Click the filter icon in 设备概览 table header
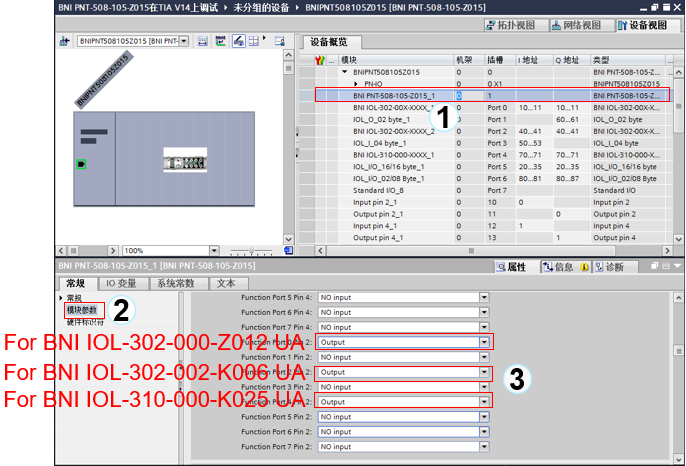Image resolution: width=686 pixels, height=466 pixels. tap(319, 60)
